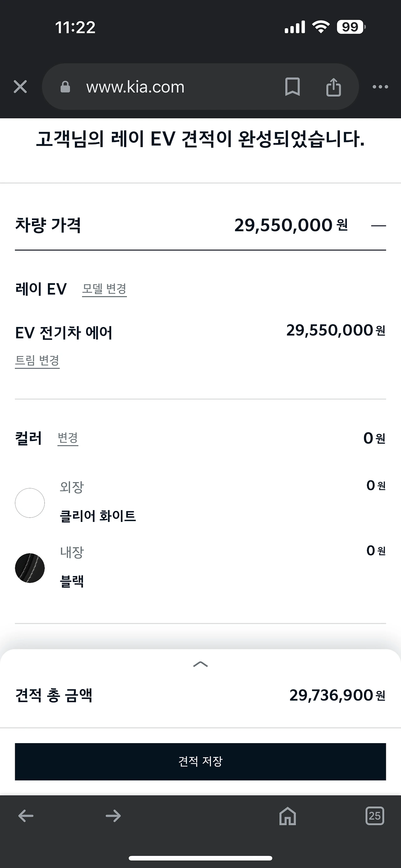Screen dimensions: 401x868
Task: Tap the lock icon beside the URL
Action: [65, 87]
